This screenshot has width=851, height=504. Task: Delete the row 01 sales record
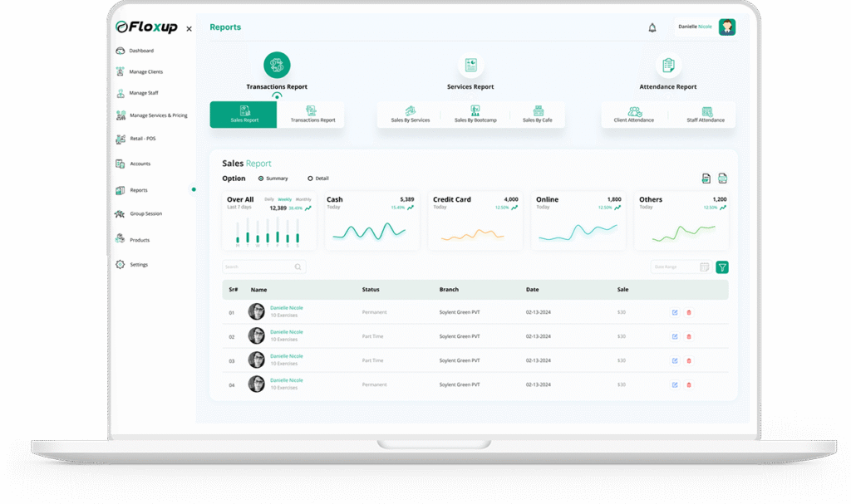coord(689,312)
